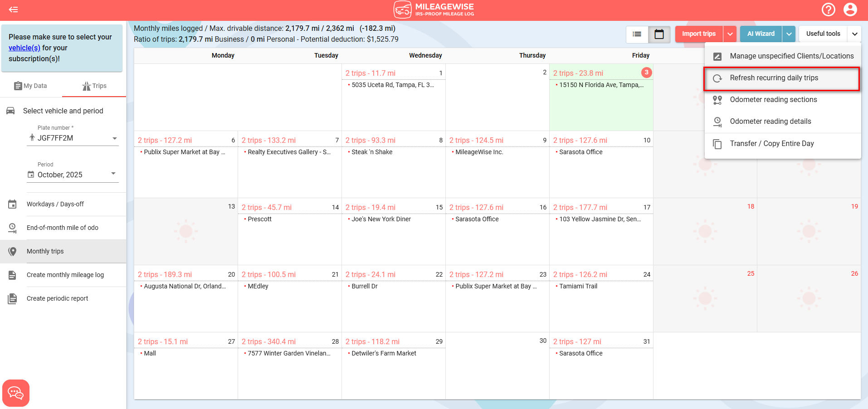
Task: Choose Transfer / Copy Entire Day
Action: (x=783, y=144)
